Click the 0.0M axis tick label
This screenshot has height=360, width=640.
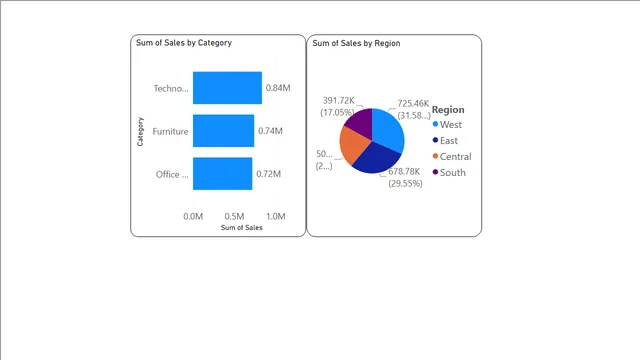coord(193,216)
